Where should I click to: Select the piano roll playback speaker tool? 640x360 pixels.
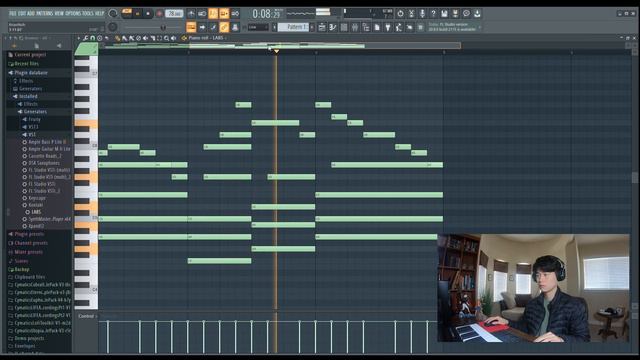[x=173, y=38]
